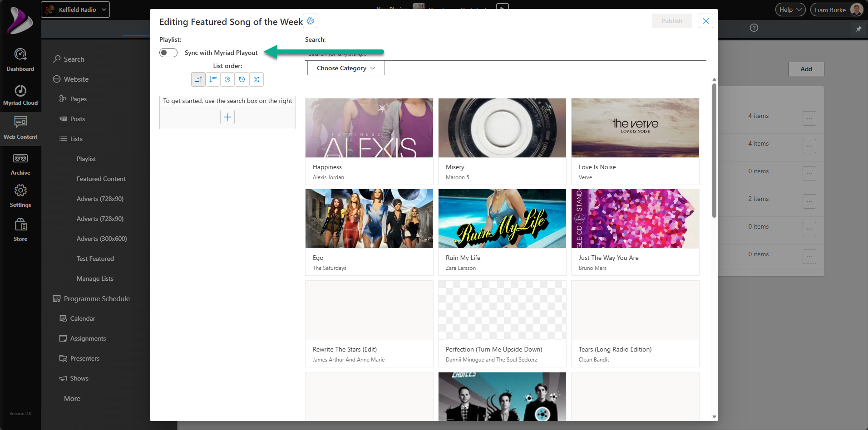Set list order to descending sort
868x430 pixels.
(x=213, y=79)
